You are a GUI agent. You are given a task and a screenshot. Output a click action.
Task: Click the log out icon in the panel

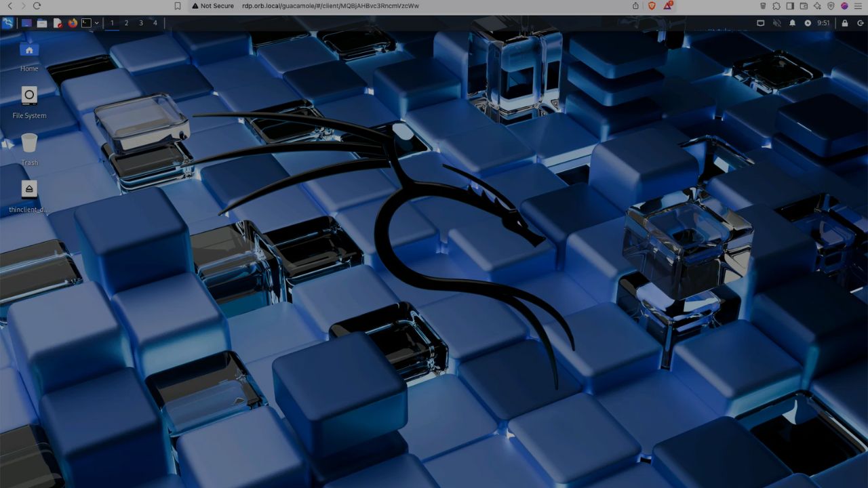tap(860, 23)
